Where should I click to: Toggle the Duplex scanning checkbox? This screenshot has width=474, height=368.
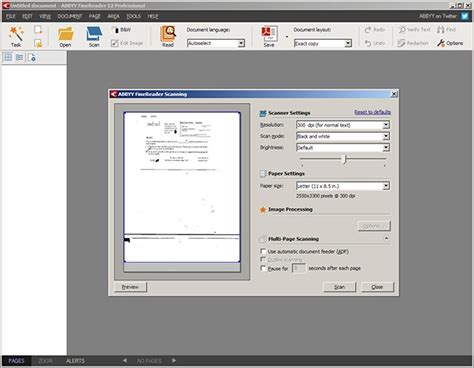point(263,259)
